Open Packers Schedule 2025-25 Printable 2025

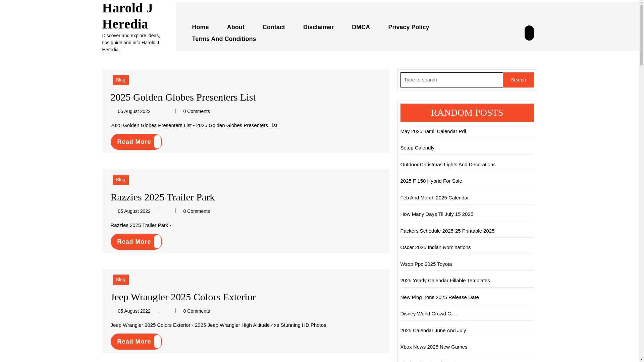pos(447,231)
